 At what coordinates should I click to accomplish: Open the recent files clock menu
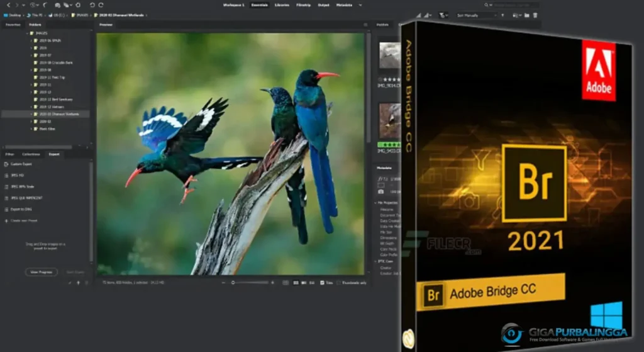[36, 5]
